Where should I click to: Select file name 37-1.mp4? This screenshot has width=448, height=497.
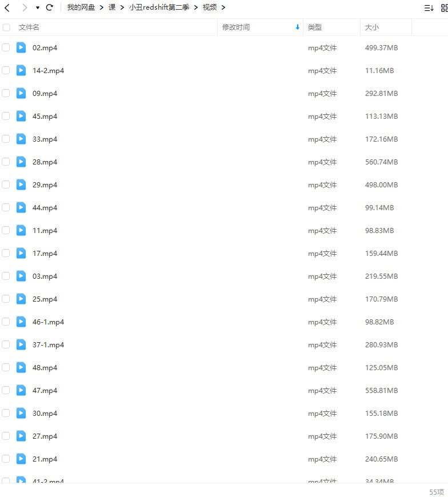48,344
